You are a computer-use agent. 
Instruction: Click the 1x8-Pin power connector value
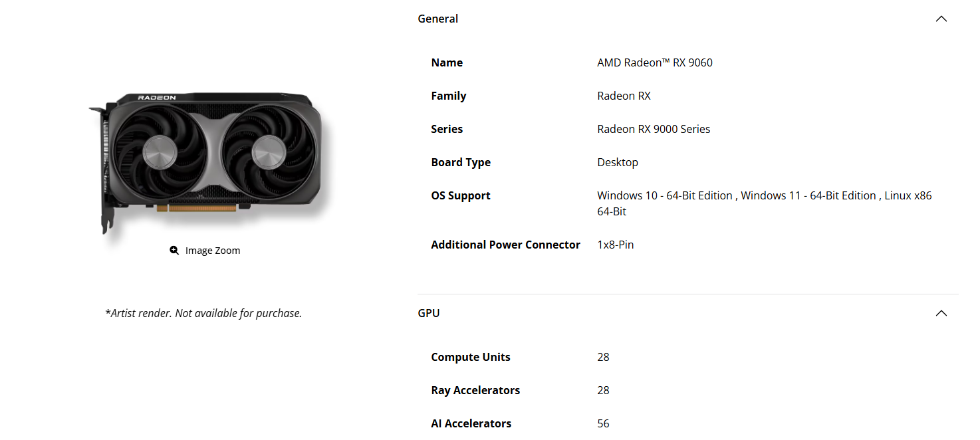click(x=615, y=245)
